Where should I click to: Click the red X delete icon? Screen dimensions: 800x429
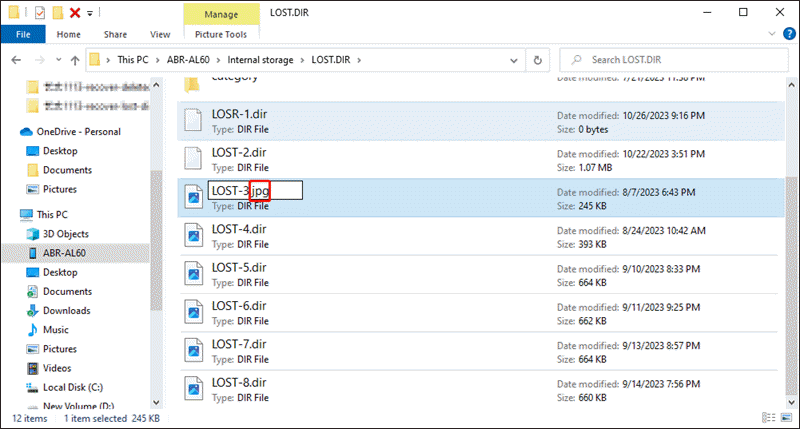click(x=75, y=12)
